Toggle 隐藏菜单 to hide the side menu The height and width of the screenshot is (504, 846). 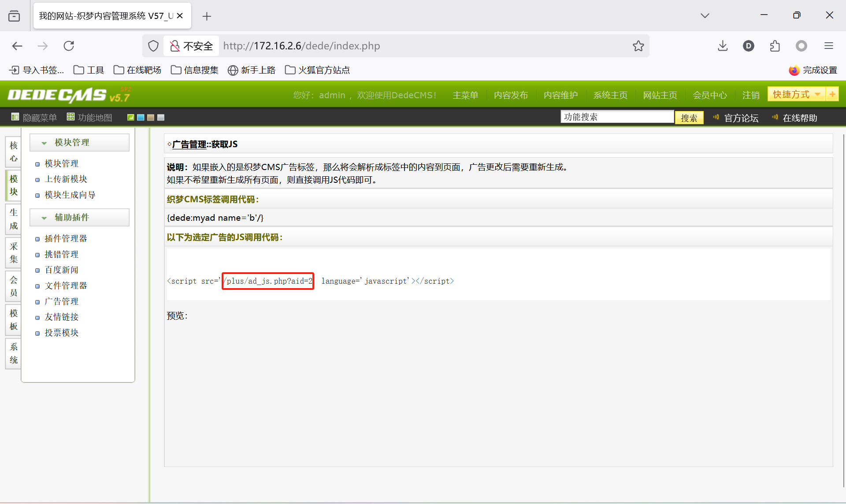pyautogui.click(x=34, y=118)
